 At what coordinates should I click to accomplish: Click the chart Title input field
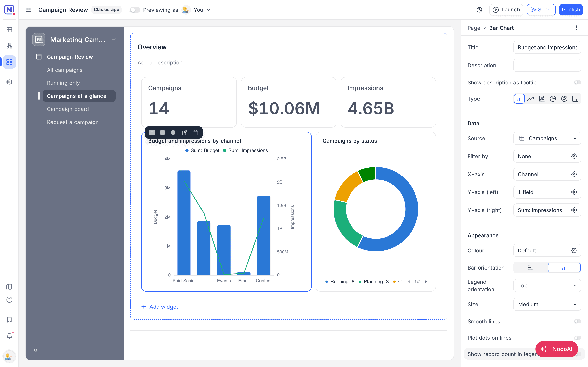tap(547, 48)
